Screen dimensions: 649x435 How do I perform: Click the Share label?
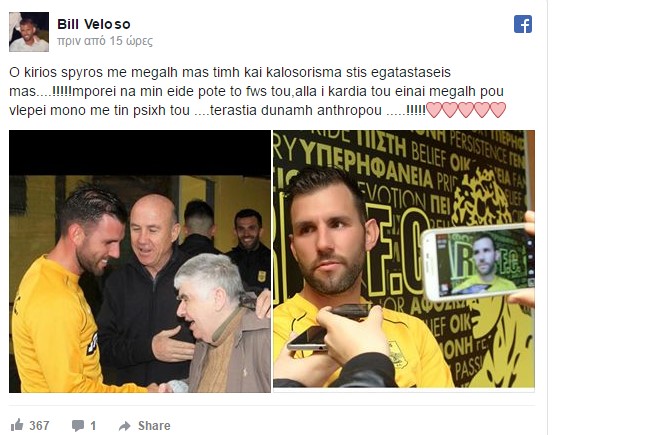click(154, 425)
